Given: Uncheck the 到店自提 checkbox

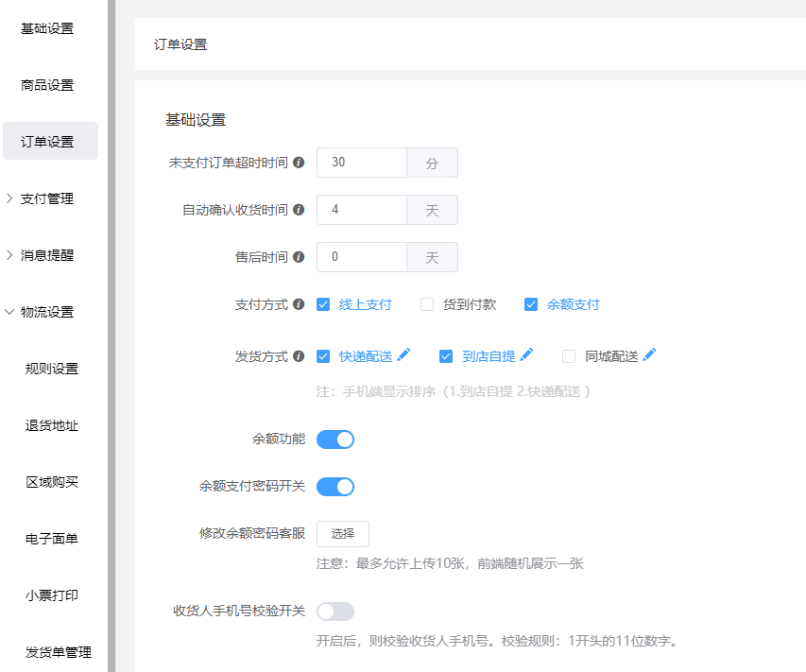Looking at the screenshot, I should coord(446,356).
